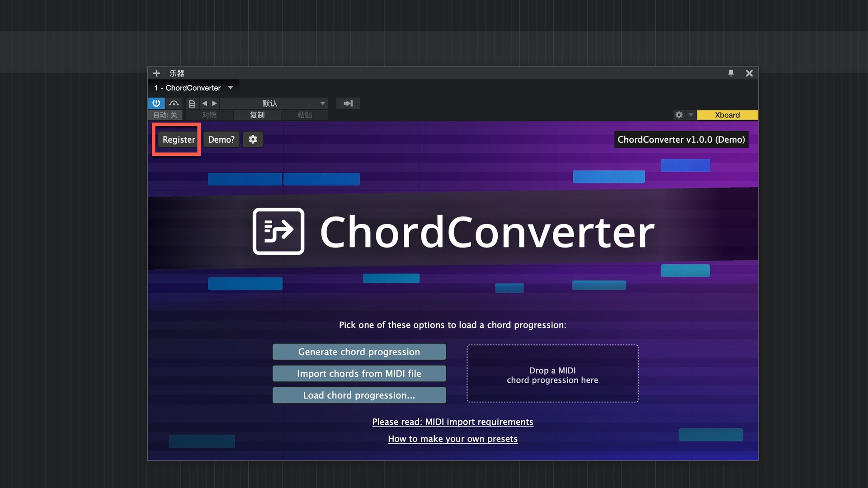This screenshot has width=868, height=488.
Task: Click the 乐器 window title
Action: (177, 73)
